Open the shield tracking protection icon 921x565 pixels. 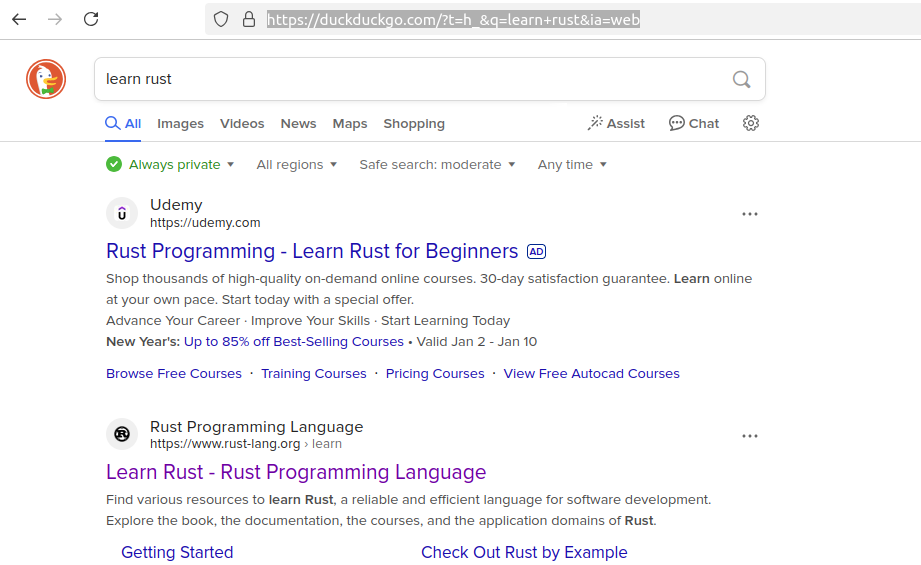221,19
